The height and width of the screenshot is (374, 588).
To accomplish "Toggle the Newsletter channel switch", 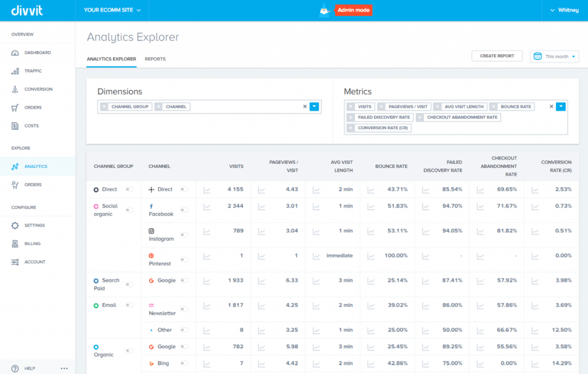I will click(x=184, y=309).
